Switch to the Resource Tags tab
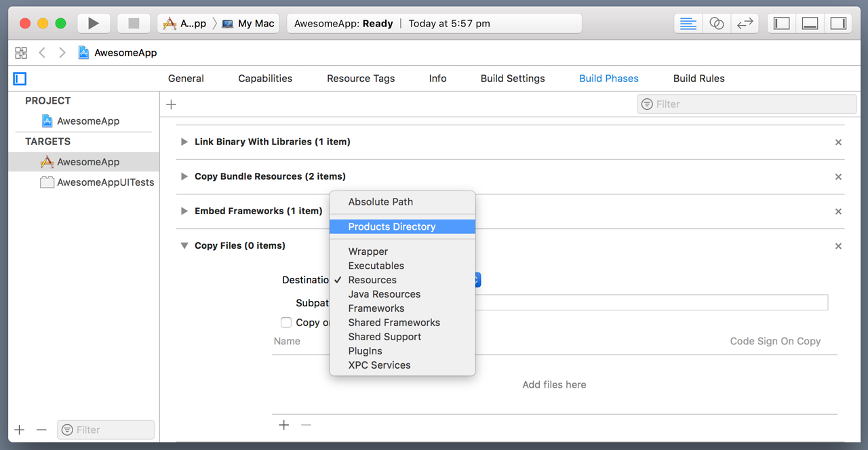 pos(361,79)
